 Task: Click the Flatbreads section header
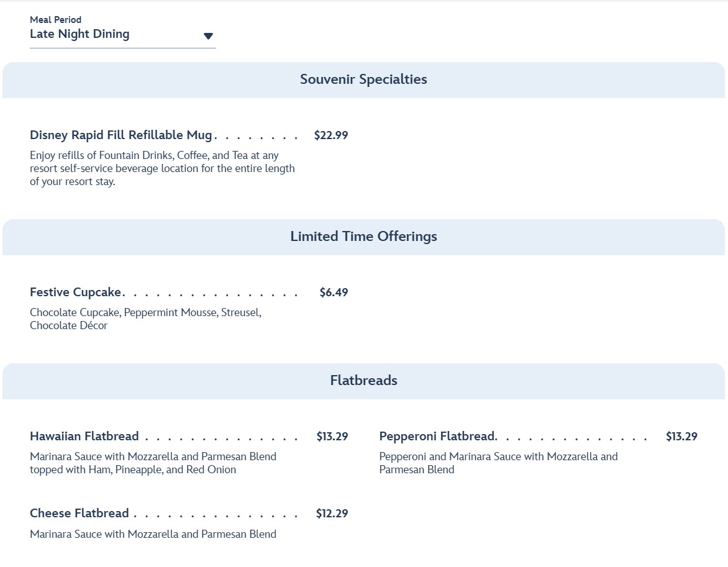[363, 381]
